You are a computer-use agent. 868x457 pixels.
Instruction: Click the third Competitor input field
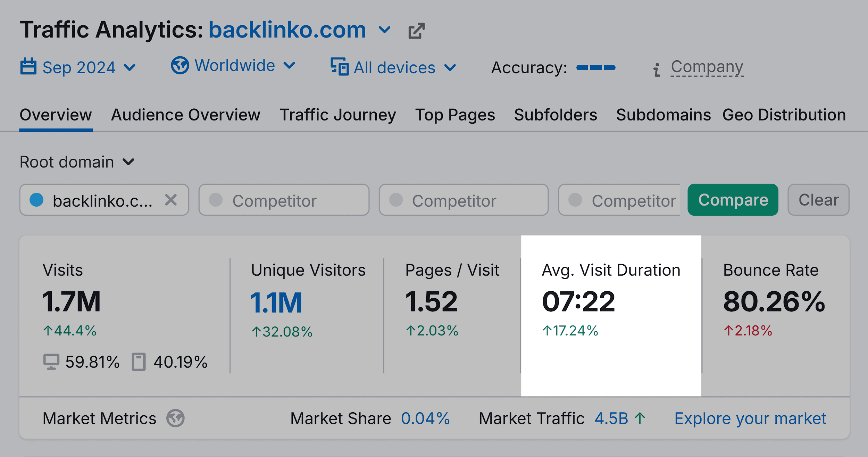(619, 200)
